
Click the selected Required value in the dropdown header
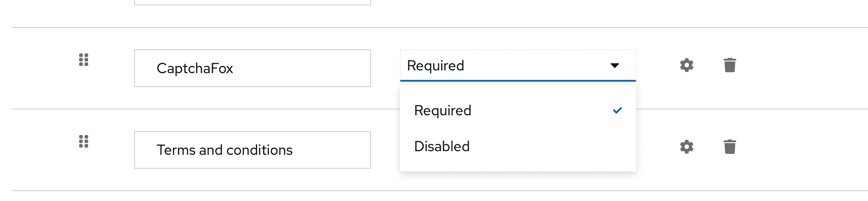(x=435, y=66)
